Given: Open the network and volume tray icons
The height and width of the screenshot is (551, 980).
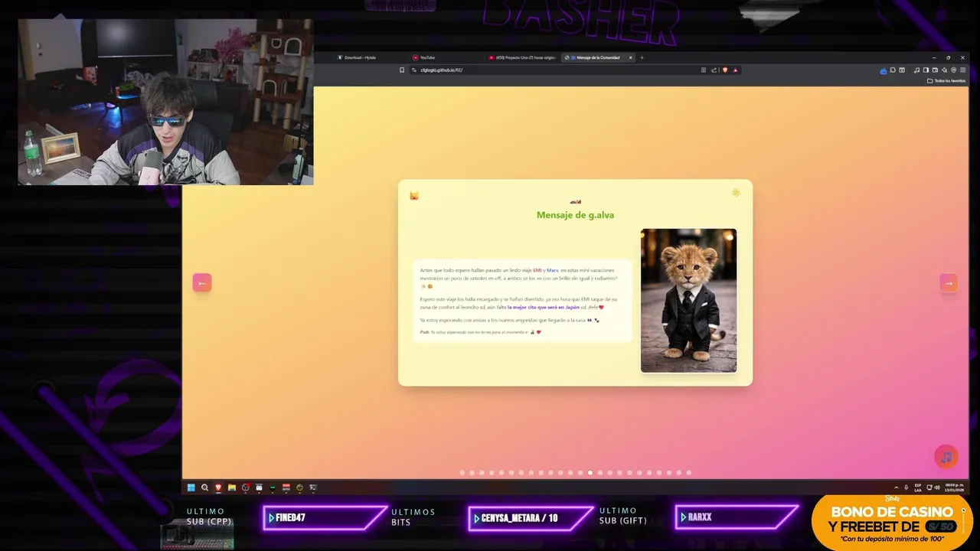Looking at the screenshot, I should pyautogui.click(x=933, y=487).
